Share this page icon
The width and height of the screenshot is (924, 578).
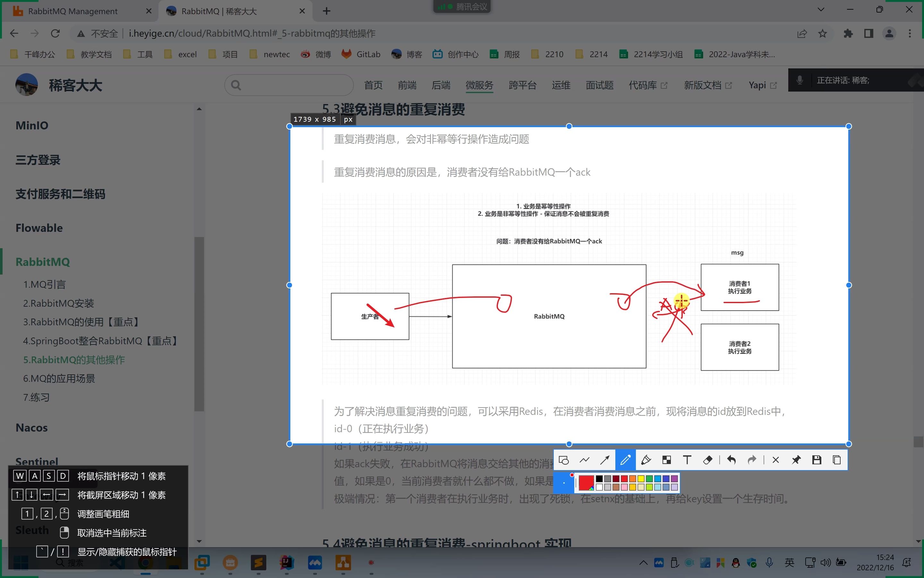click(x=802, y=34)
